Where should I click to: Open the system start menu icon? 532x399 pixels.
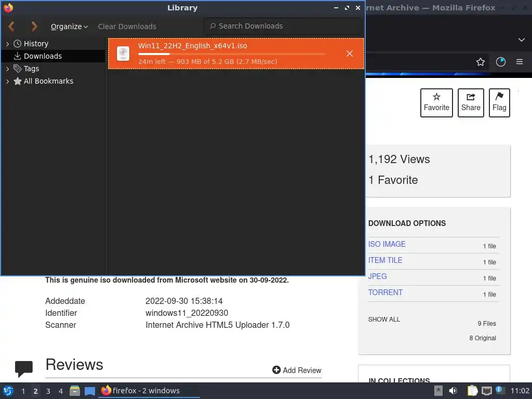(8, 391)
